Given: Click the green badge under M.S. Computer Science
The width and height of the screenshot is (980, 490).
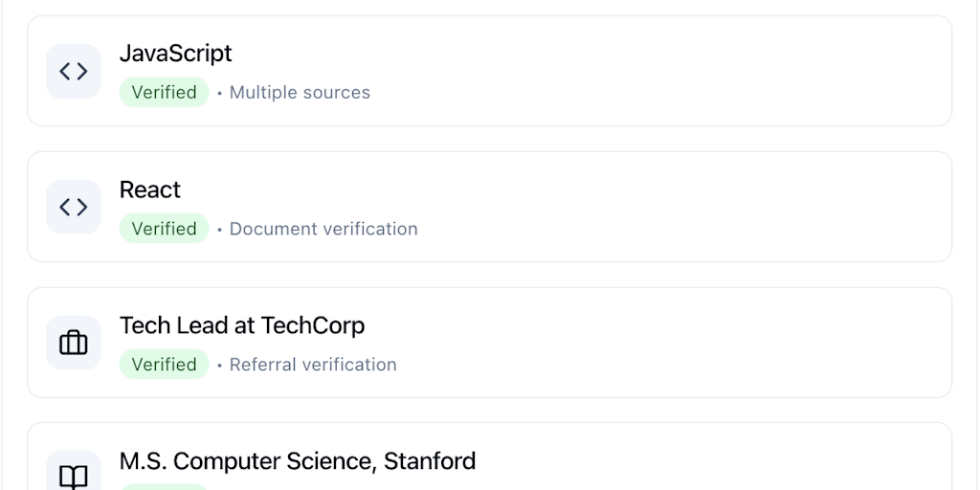Looking at the screenshot, I should tap(164, 486).
